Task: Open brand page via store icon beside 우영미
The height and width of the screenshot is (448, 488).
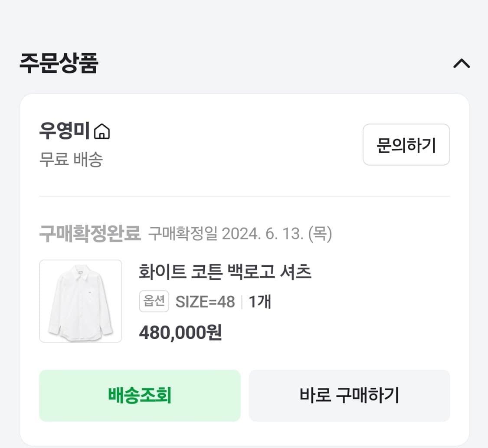Action: (103, 132)
